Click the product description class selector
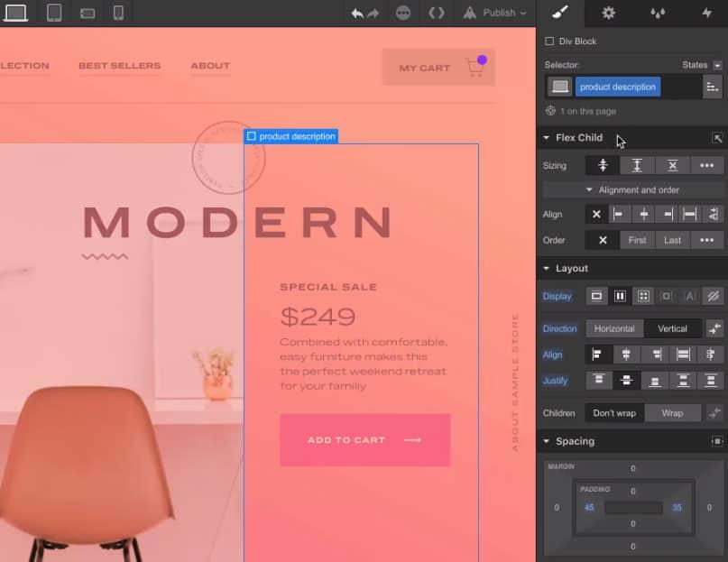728x562 pixels. pyautogui.click(x=618, y=87)
